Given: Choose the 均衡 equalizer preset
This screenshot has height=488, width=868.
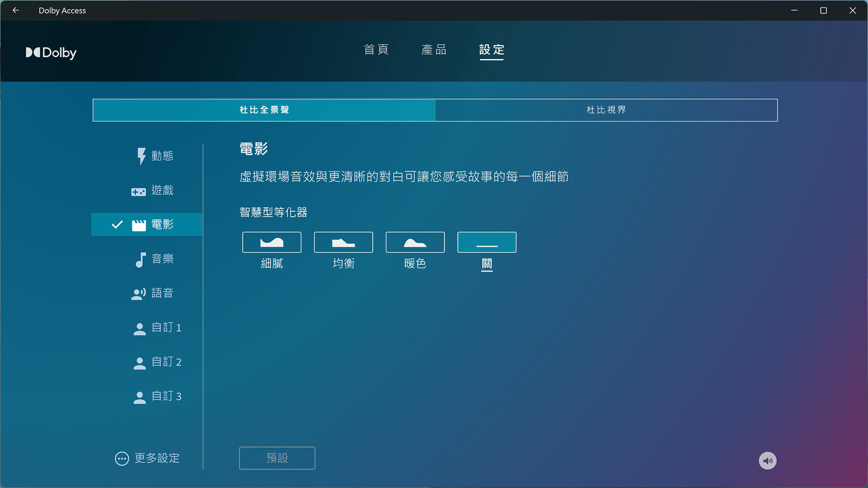Looking at the screenshot, I should [343, 242].
